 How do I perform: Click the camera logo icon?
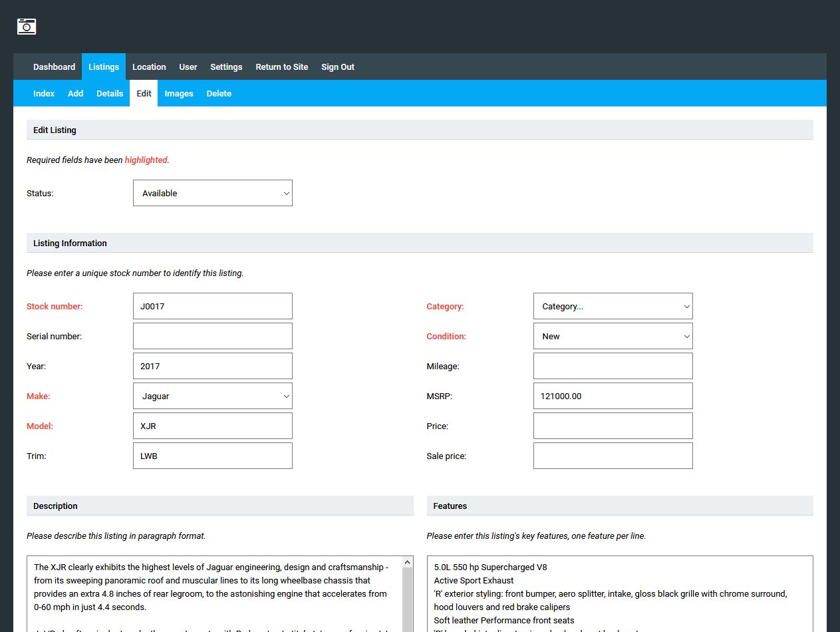(27, 27)
